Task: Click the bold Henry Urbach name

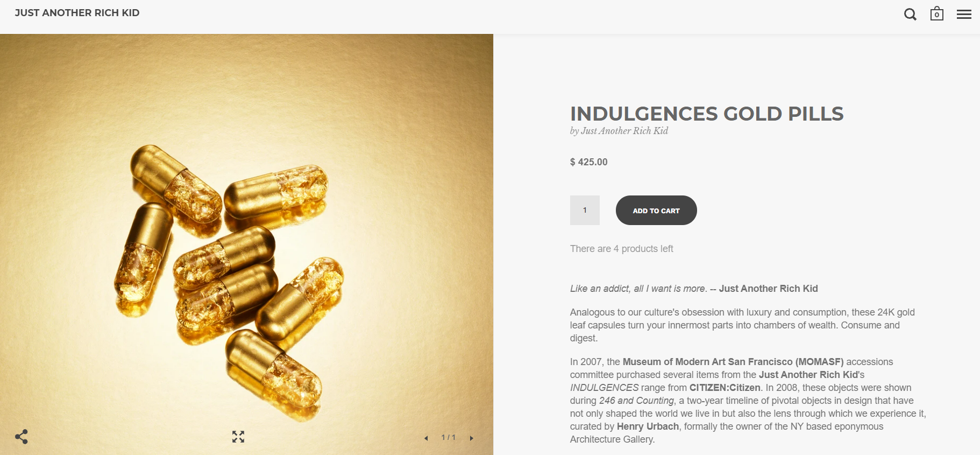Action: coord(648,426)
